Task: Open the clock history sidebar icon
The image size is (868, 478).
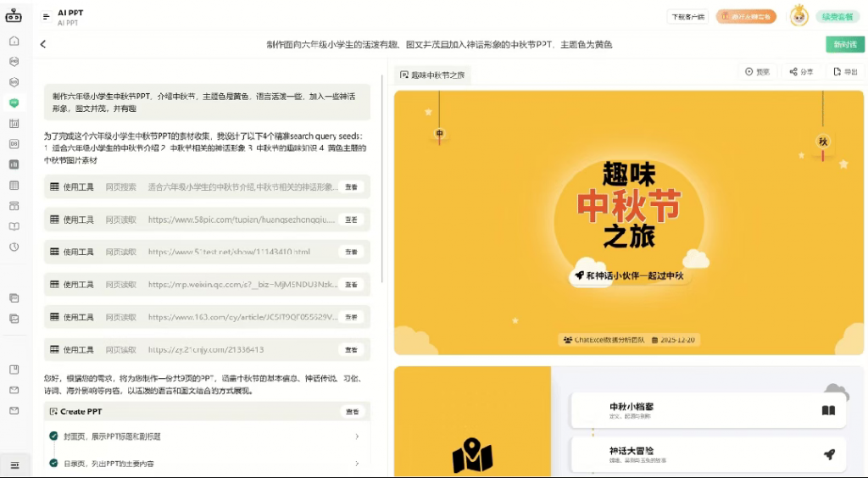Action: (x=14, y=247)
